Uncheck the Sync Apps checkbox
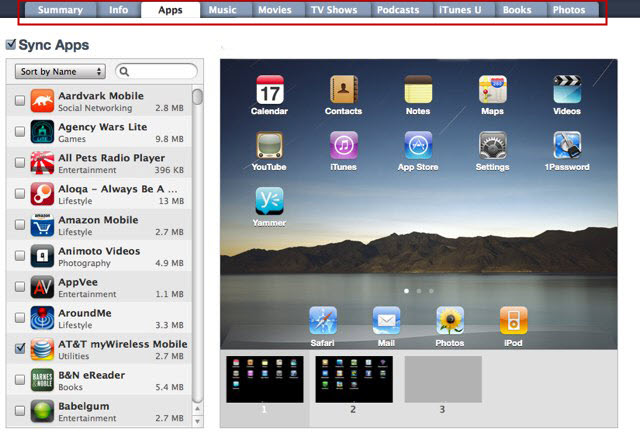This screenshot has width=640, height=433. pyautogui.click(x=11, y=44)
